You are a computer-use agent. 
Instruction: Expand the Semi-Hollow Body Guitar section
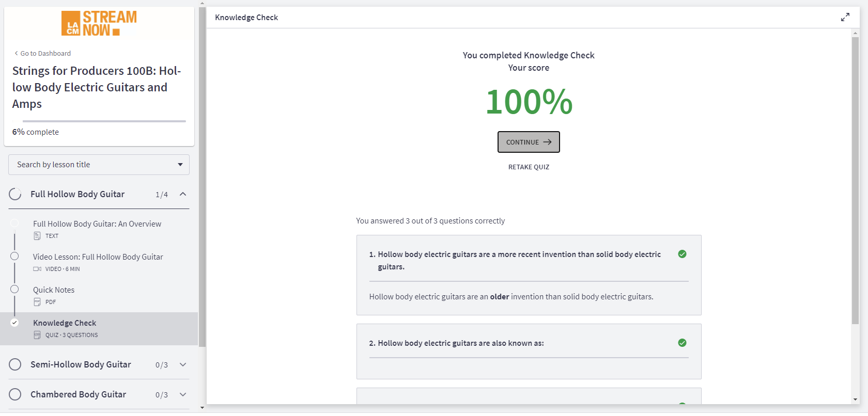coord(183,364)
